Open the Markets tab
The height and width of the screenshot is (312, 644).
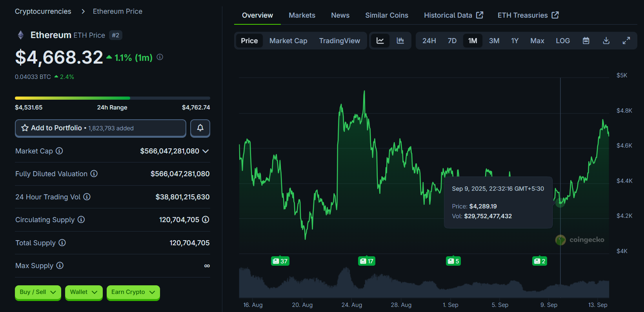coord(302,15)
